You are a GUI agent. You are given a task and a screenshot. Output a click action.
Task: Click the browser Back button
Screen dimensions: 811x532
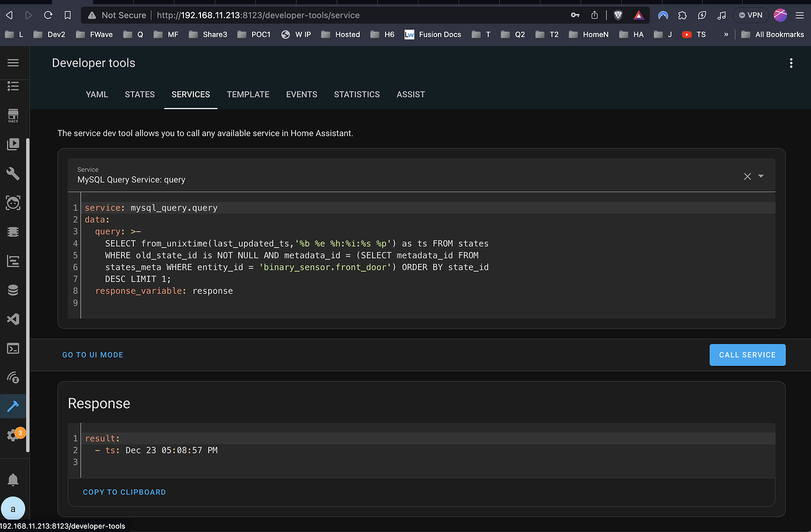point(9,15)
